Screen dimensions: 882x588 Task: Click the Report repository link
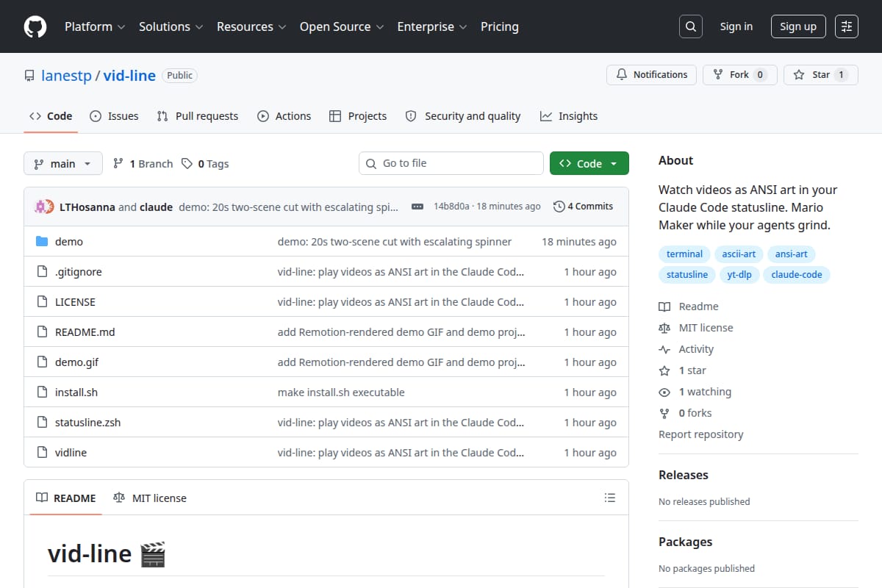coord(701,434)
